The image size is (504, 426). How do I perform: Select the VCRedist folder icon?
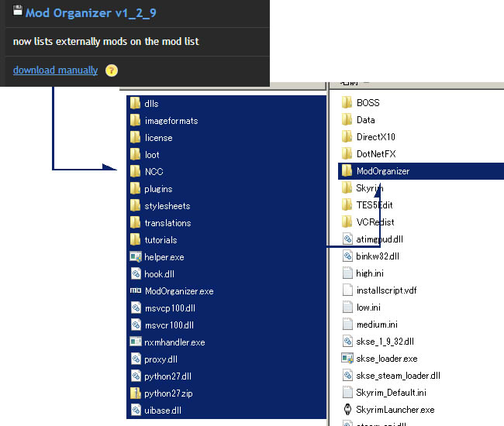(x=347, y=222)
